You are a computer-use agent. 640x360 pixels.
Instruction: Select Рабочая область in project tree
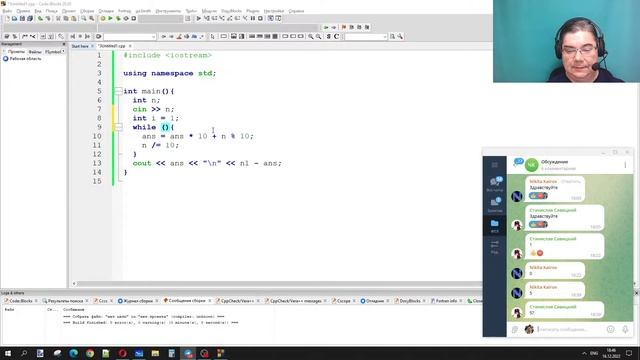(25, 59)
